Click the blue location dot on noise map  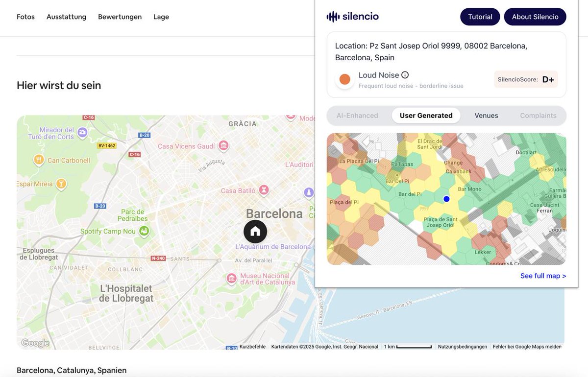[446, 199]
